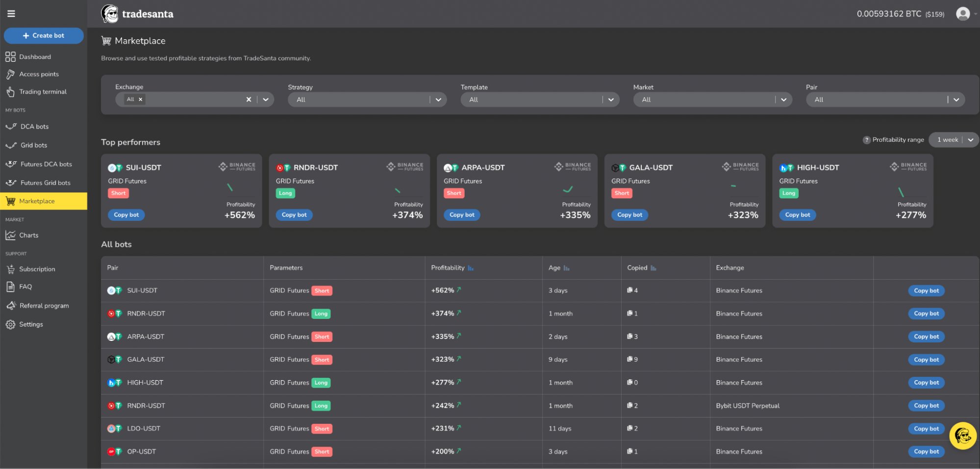Click GALA-USDT coin icon in top performers
Viewport: 980px width, 469px height.
pos(618,168)
